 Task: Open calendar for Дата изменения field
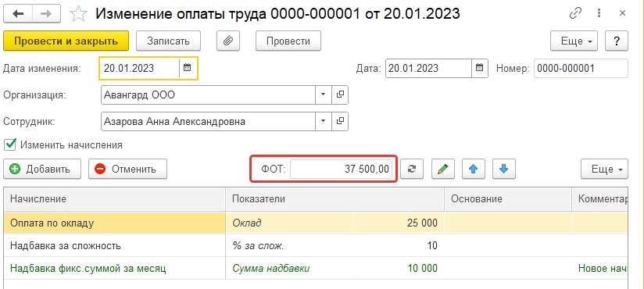pos(188,68)
